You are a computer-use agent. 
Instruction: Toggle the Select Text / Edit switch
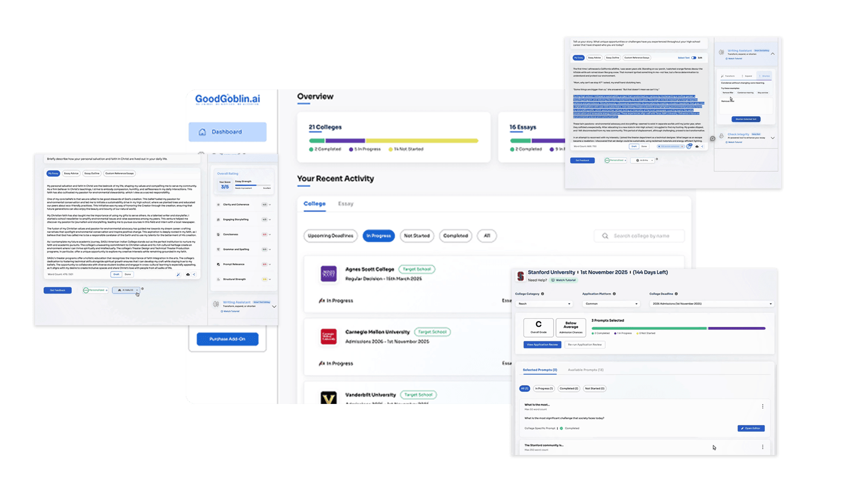click(693, 58)
